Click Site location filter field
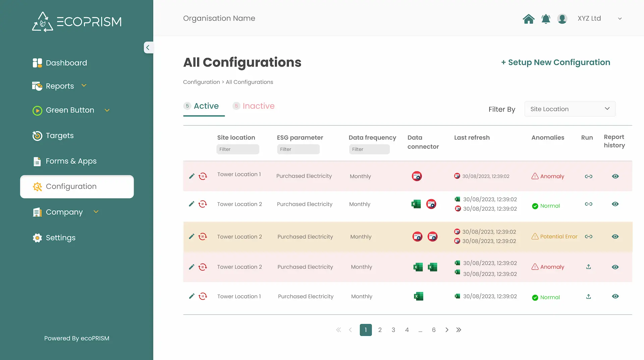 coord(238,149)
